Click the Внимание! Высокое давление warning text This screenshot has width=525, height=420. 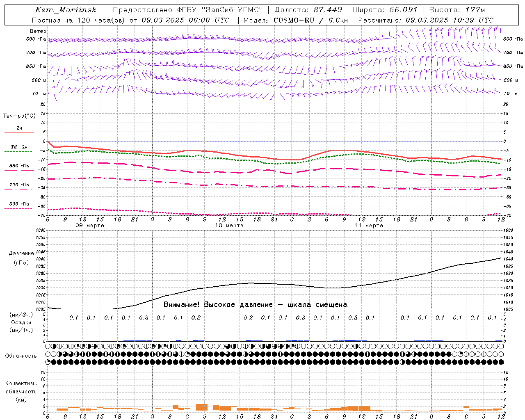point(255,305)
